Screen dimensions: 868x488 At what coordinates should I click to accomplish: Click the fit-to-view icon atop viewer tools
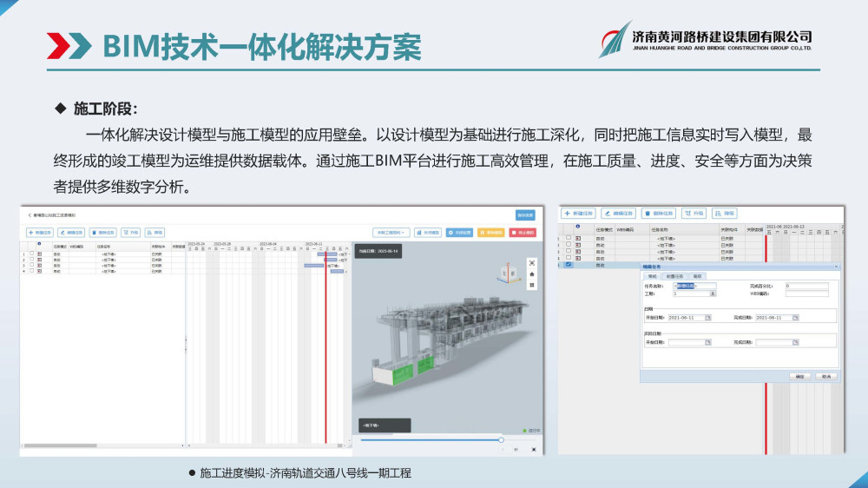532,263
